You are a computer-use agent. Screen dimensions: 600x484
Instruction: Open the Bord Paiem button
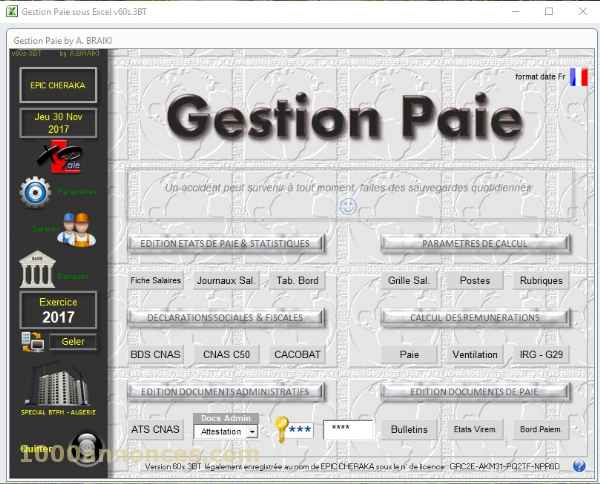tap(541, 430)
